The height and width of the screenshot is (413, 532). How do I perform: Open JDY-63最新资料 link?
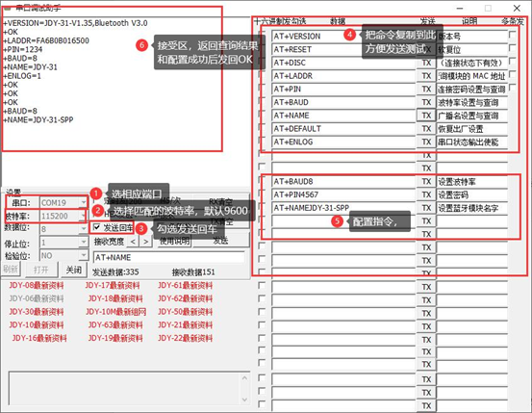tap(115, 325)
